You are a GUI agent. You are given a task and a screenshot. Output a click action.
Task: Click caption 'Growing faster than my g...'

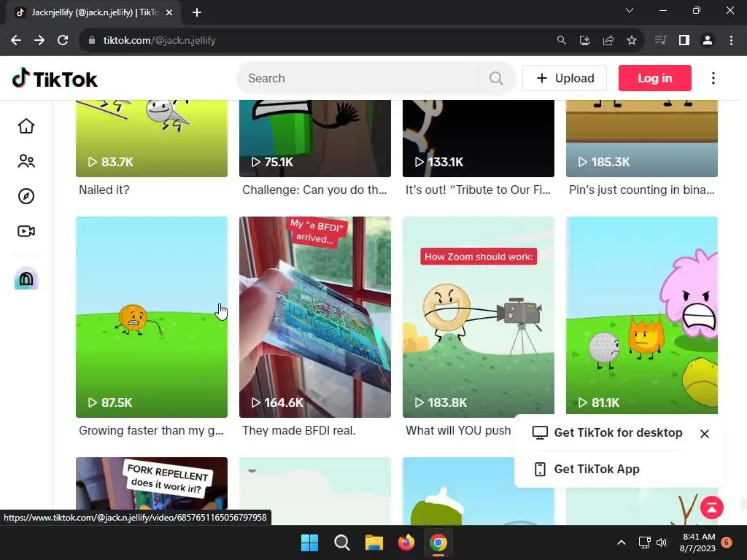[151, 430]
